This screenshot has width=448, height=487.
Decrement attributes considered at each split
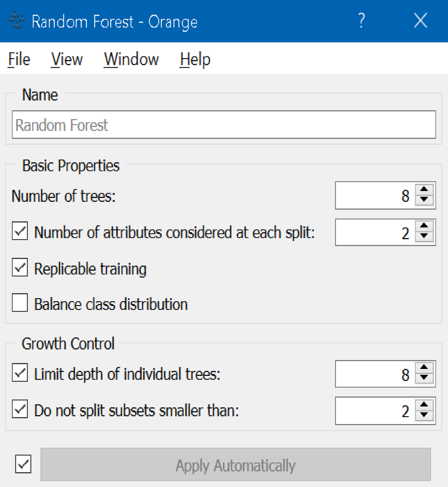click(424, 237)
